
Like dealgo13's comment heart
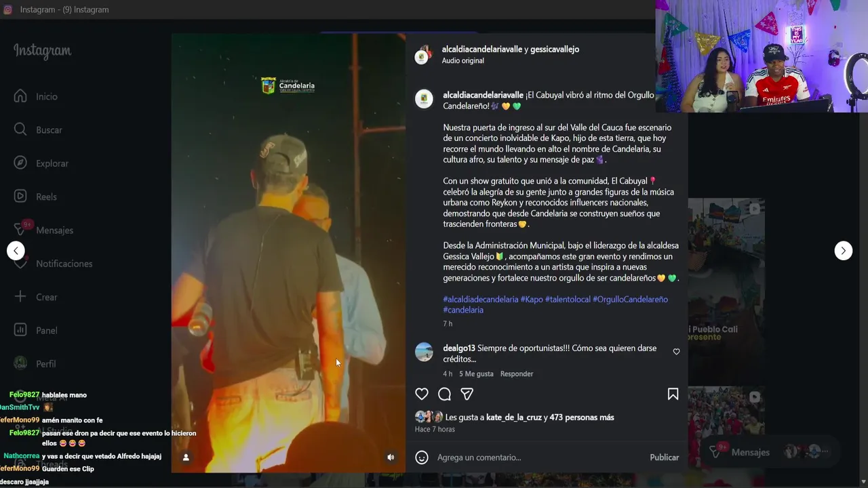(x=676, y=352)
